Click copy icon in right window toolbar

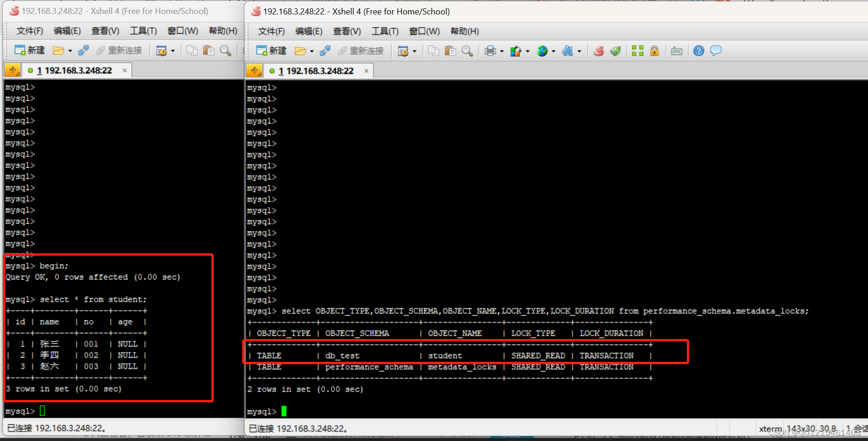[434, 51]
